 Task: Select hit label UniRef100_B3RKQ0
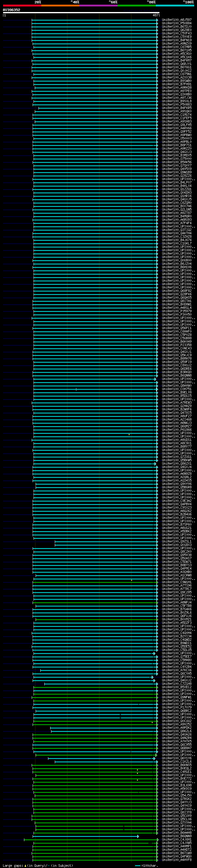click(x=176, y=372)
